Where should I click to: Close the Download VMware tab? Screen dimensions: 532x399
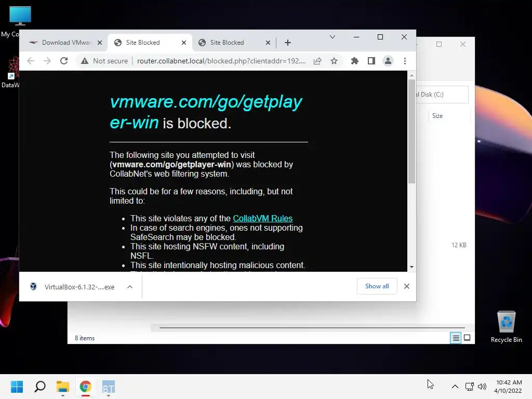click(x=99, y=43)
